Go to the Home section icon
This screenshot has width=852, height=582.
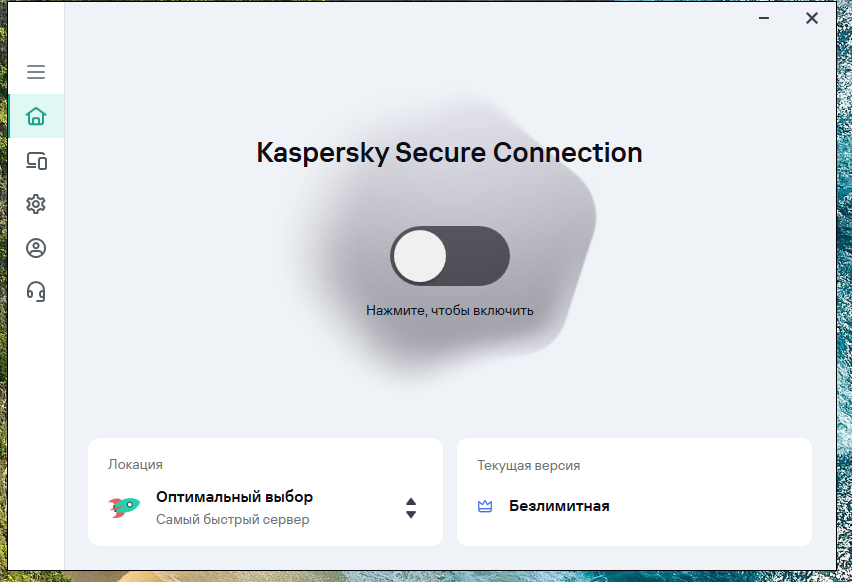pyautogui.click(x=36, y=116)
